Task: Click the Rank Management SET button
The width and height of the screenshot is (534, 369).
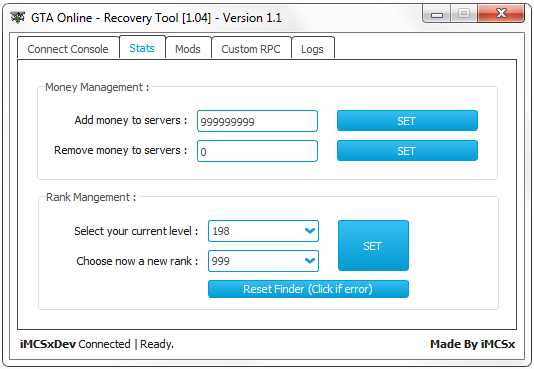Action: point(373,245)
